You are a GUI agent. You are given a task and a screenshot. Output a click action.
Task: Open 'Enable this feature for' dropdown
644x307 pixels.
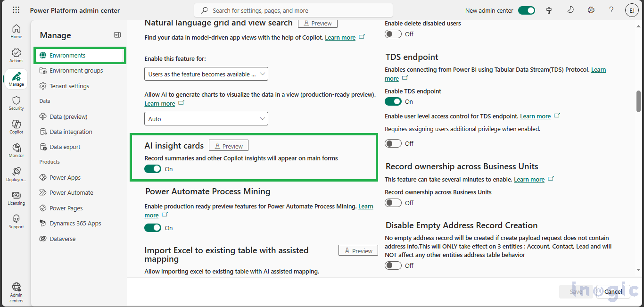click(206, 74)
